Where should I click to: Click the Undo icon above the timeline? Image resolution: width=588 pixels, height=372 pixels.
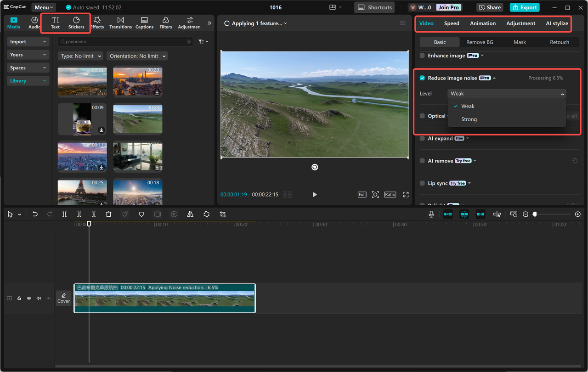(35, 214)
